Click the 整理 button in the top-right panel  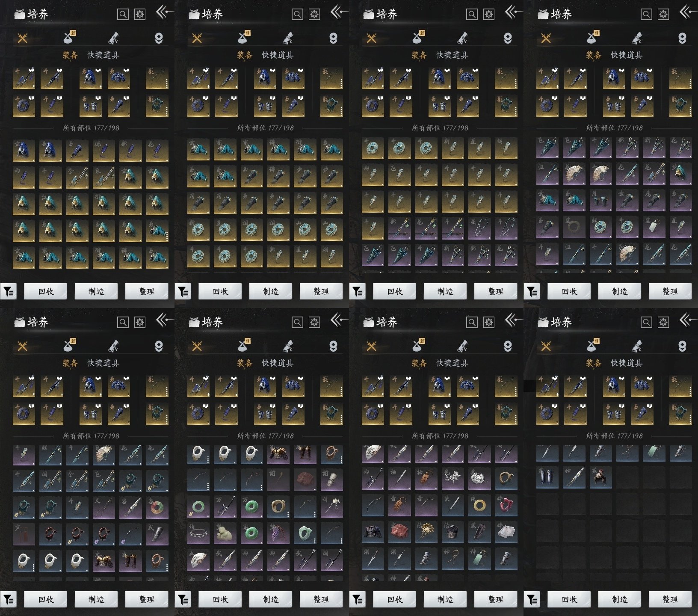click(670, 292)
